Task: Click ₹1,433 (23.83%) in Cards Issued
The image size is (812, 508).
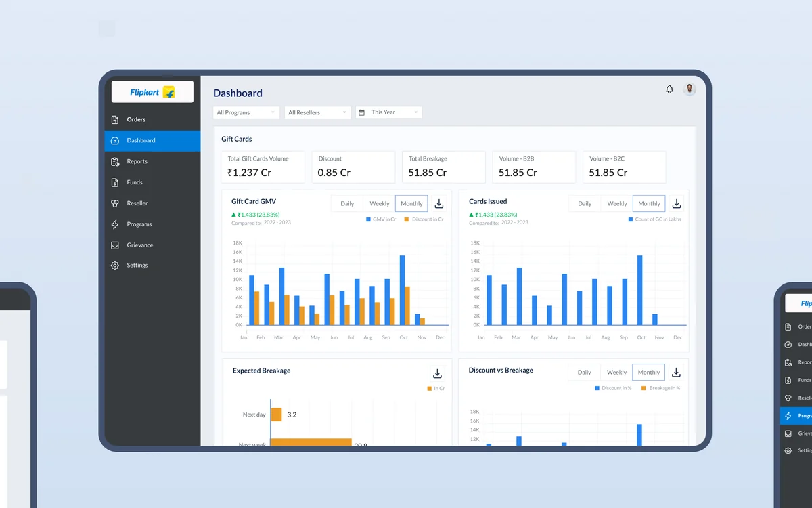Action: pyautogui.click(x=496, y=215)
